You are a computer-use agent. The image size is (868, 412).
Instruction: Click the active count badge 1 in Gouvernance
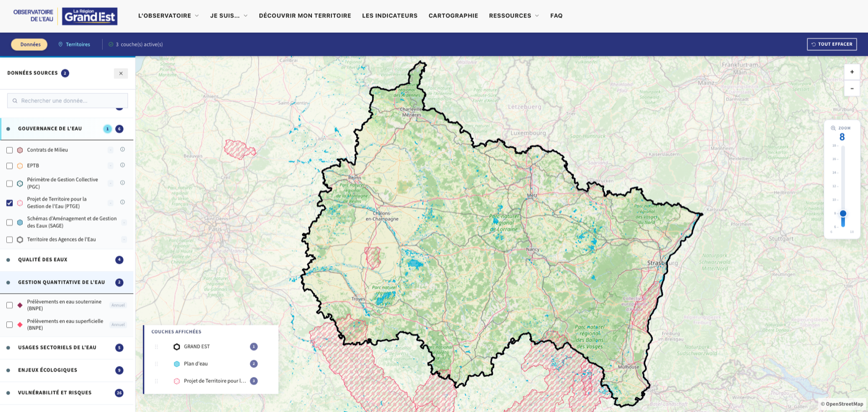(x=108, y=129)
